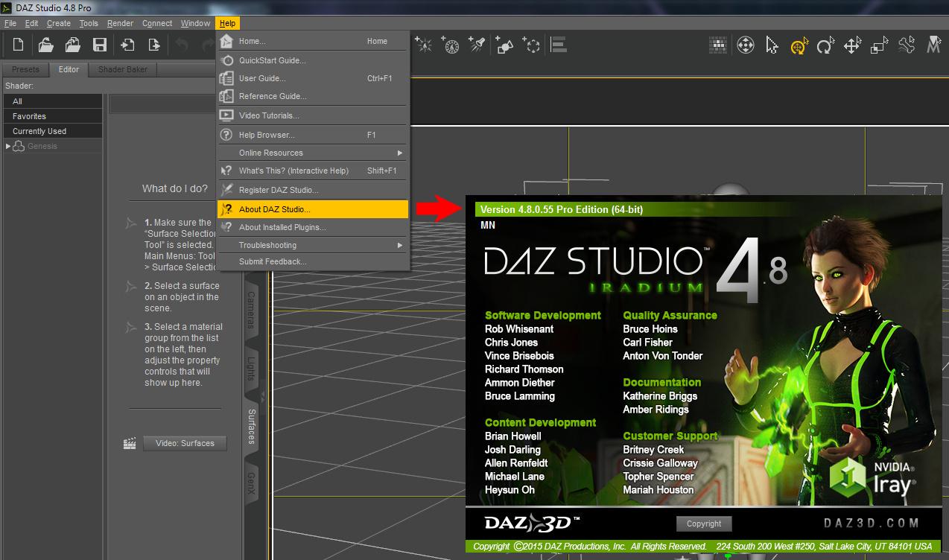Open the Align tool icon
Image resolution: width=949 pixels, height=560 pixels.
pos(559,45)
